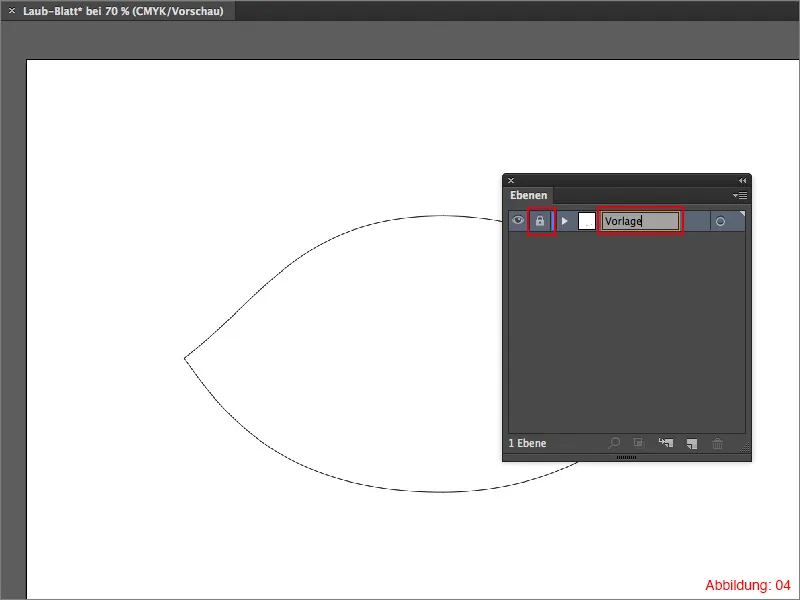The height and width of the screenshot is (600, 800).
Task: Delete the selected layer
Action: pos(716,442)
